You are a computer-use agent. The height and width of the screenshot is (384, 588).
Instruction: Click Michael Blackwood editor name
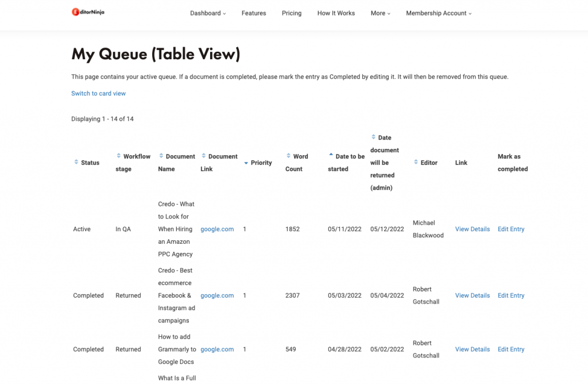pyautogui.click(x=428, y=229)
